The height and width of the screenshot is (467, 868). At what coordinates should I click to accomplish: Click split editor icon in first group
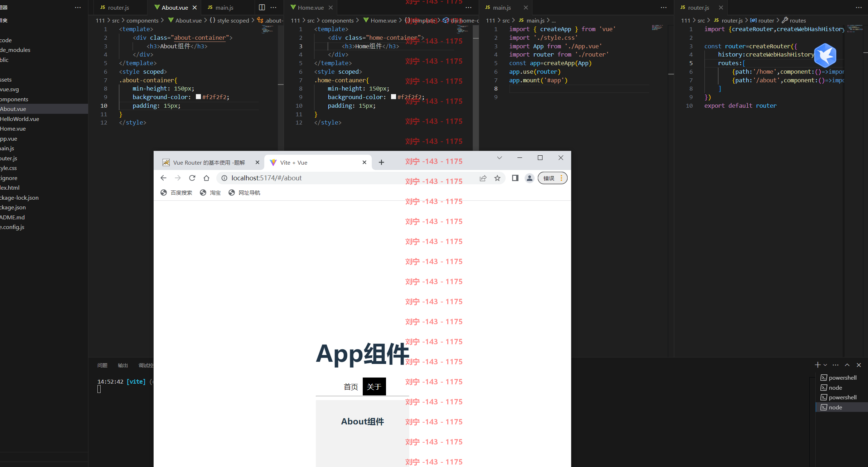tap(262, 8)
